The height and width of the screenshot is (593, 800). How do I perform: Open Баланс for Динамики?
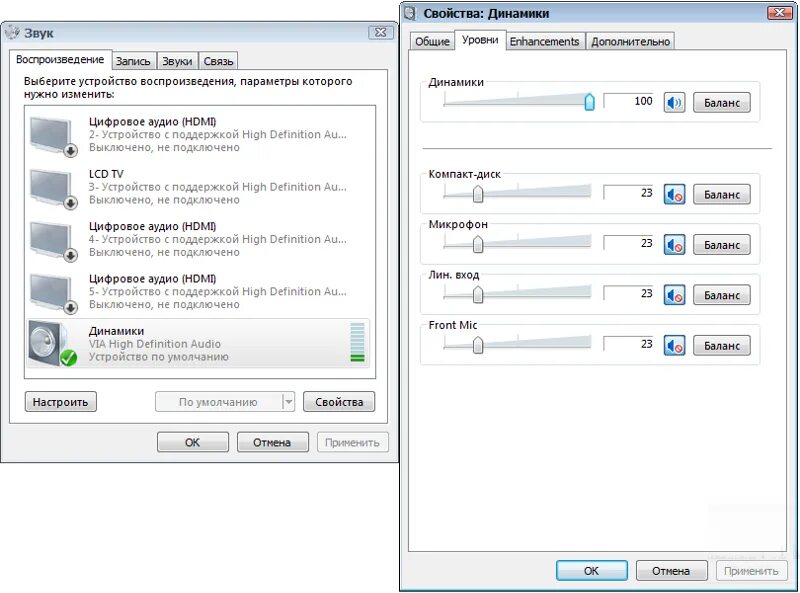(x=722, y=103)
